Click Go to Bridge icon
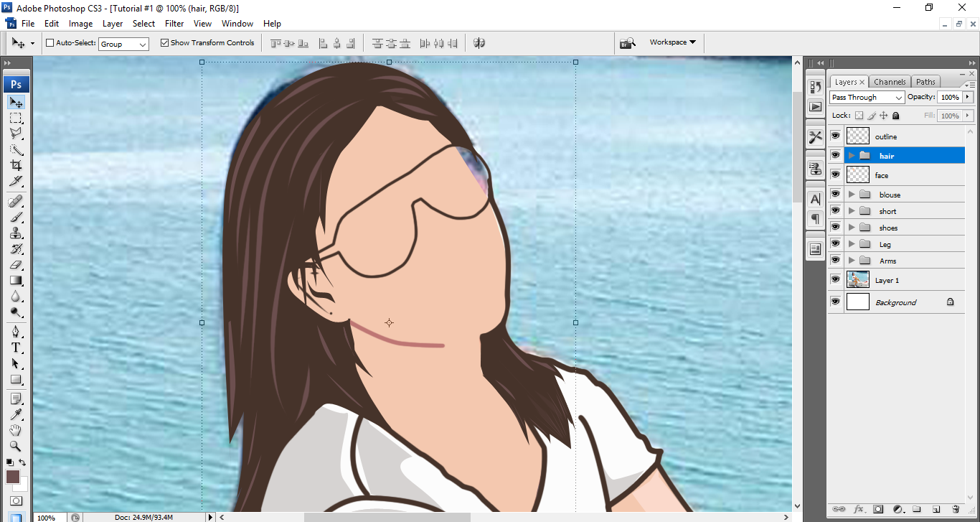Image resolution: width=980 pixels, height=522 pixels. 628,43
